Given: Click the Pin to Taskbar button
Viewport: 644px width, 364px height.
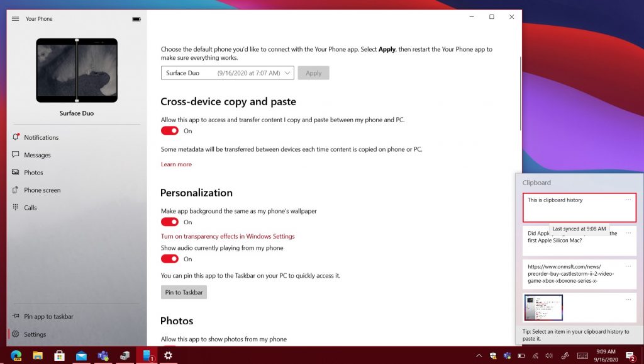Looking at the screenshot, I should (184, 292).
